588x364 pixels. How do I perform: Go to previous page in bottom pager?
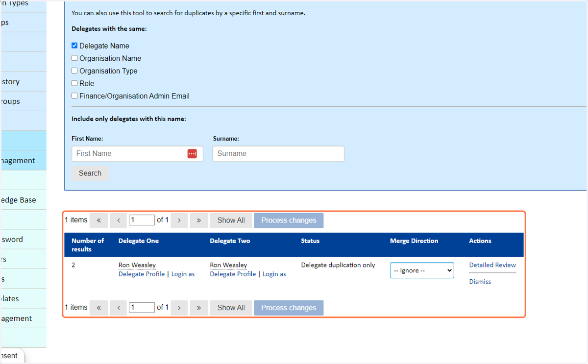(x=119, y=308)
